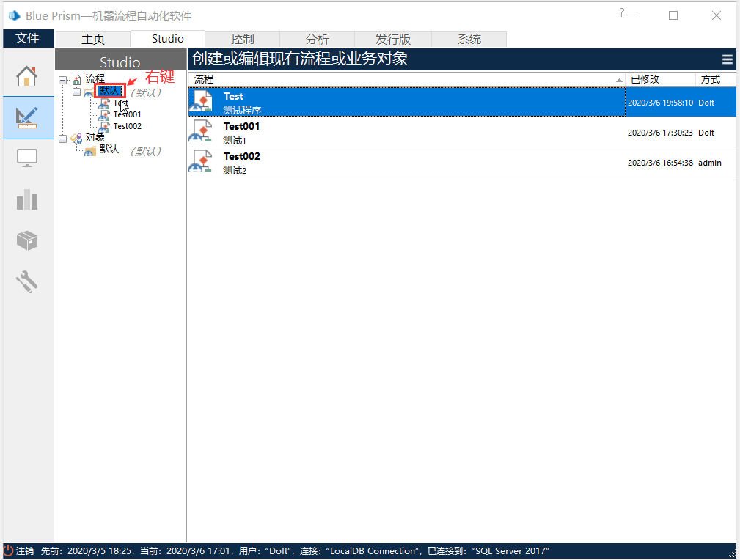This screenshot has width=740, height=560.
Task: Click the Studio panel header
Action: click(120, 60)
